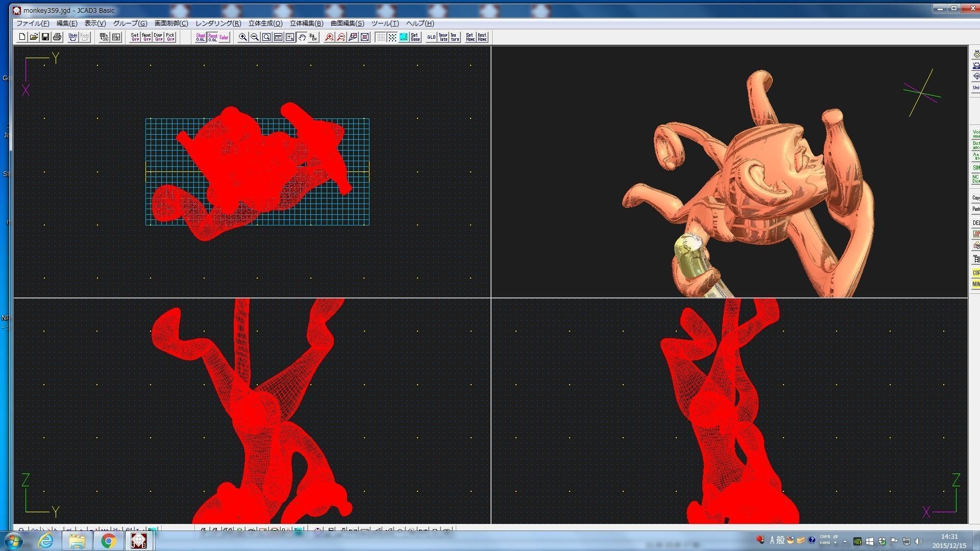Click the Set Home toolbar button
980x551 pixels.
[470, 37]
